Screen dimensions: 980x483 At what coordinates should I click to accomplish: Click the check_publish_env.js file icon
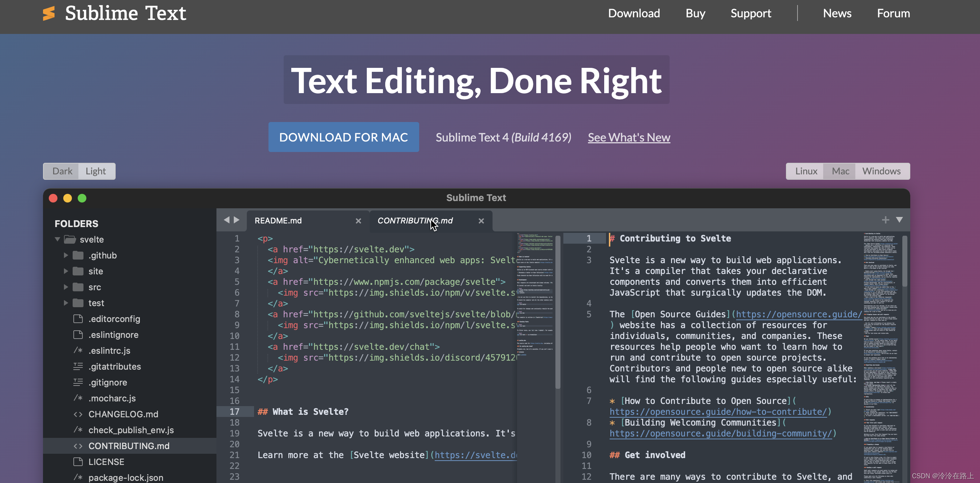[x=78, y=430]
